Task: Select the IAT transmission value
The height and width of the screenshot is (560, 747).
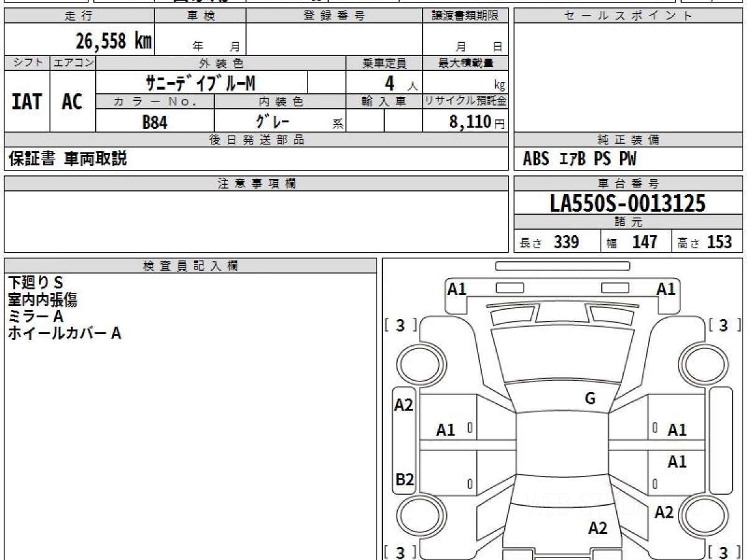Action: click(27, 101)
